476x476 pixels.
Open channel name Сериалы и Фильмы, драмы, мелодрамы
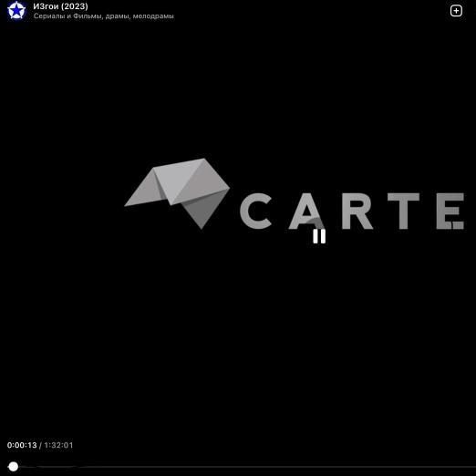(x=103, y=16)
